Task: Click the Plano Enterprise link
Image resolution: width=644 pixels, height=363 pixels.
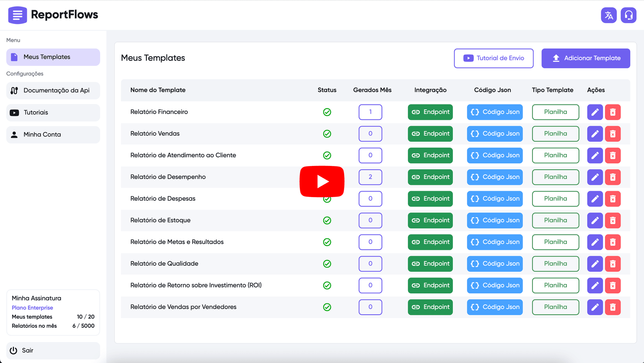Action: tap(32, 308)
